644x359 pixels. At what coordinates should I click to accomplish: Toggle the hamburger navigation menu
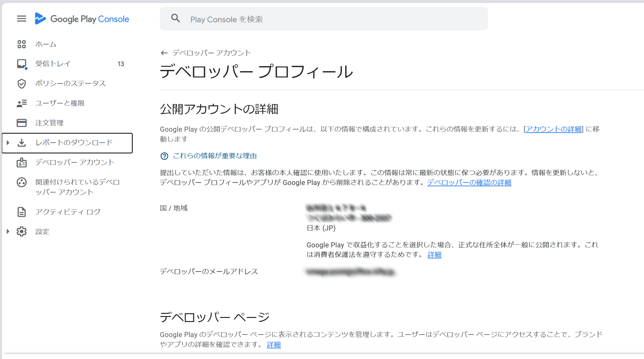point(21,19)
